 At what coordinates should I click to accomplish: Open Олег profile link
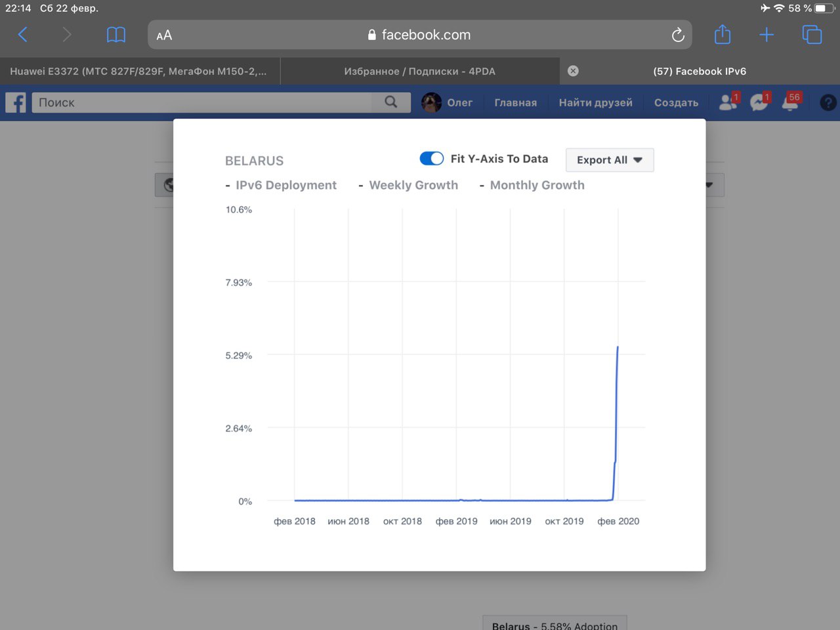point(460,102)
